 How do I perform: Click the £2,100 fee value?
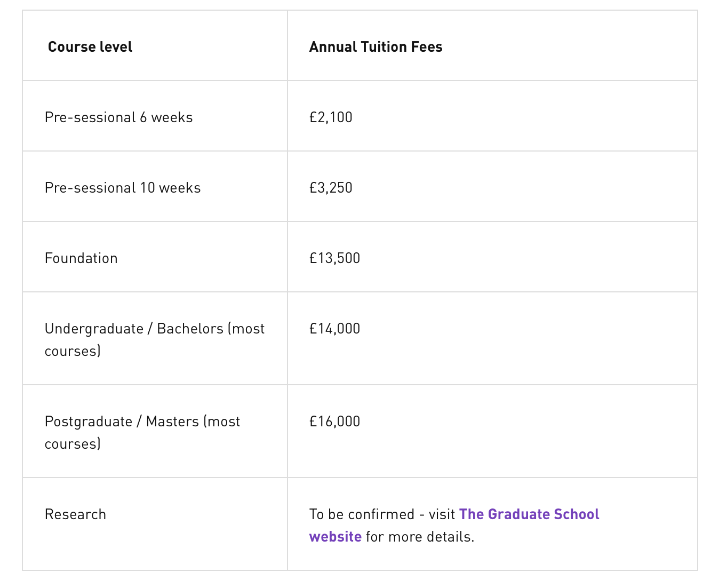coord(331,117)
